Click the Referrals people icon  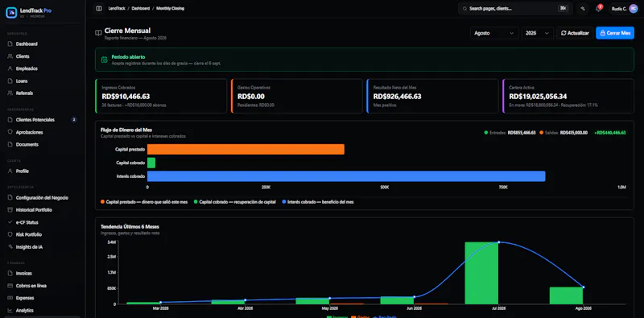click(10, 93)
